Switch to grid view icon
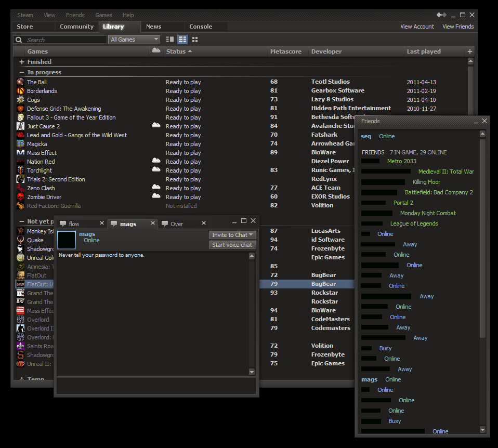Screen dimensions: 498x448 pyautogui.click(x=195, y=39)
